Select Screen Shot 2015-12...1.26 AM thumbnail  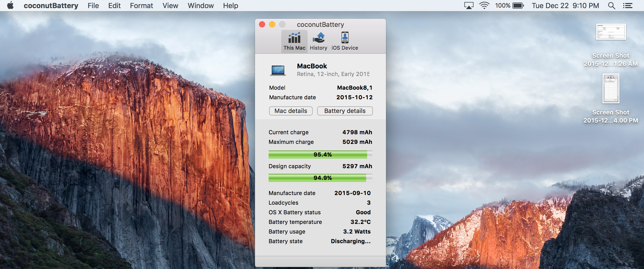(611, 32)
